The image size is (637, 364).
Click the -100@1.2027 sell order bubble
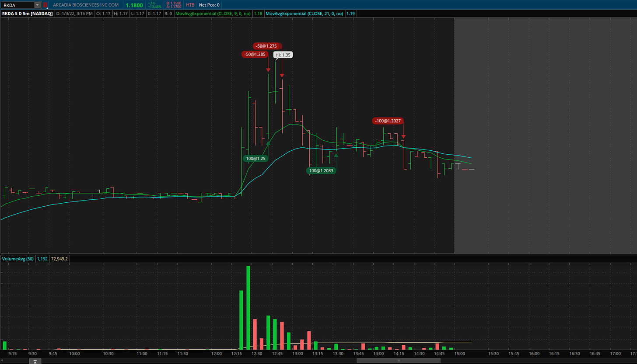click(x=388, y=121)
